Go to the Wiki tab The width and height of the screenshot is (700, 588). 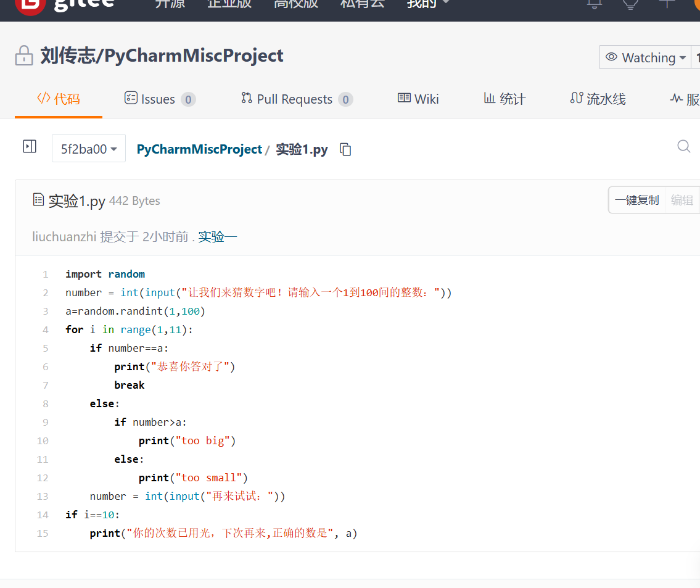coord(418,99)
